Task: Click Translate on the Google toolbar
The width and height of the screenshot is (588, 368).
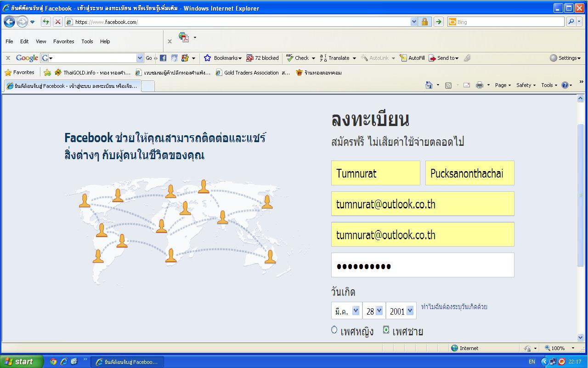Action: [x=338, y=58]
